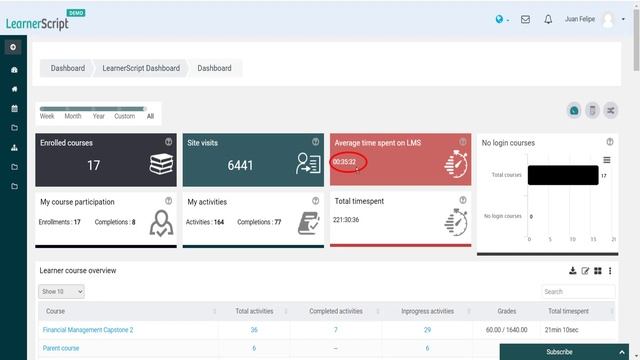This screenshot has height=360, width=640.
Task: Switch Learner course overview to grid view
Action: coord(598,271)
